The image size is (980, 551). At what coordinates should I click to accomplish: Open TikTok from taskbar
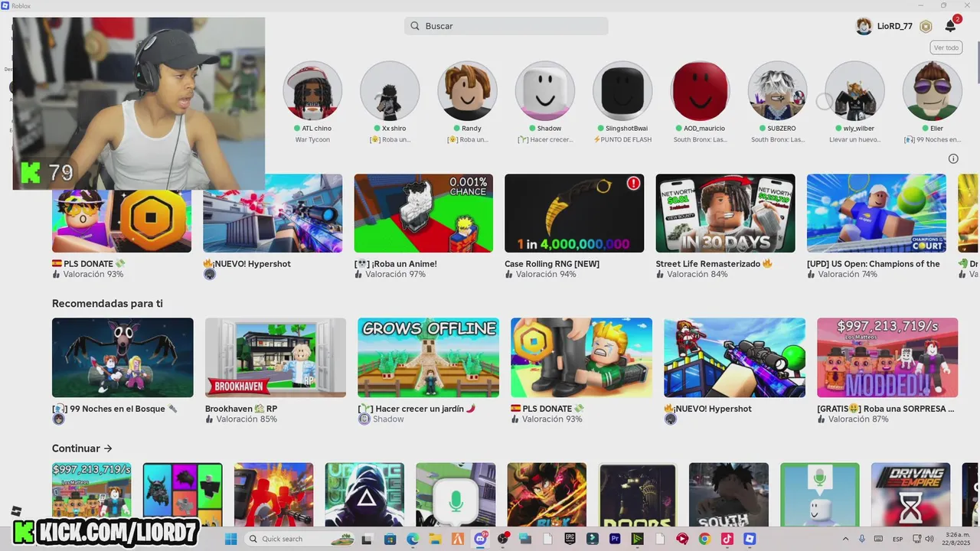pos(727,539)
